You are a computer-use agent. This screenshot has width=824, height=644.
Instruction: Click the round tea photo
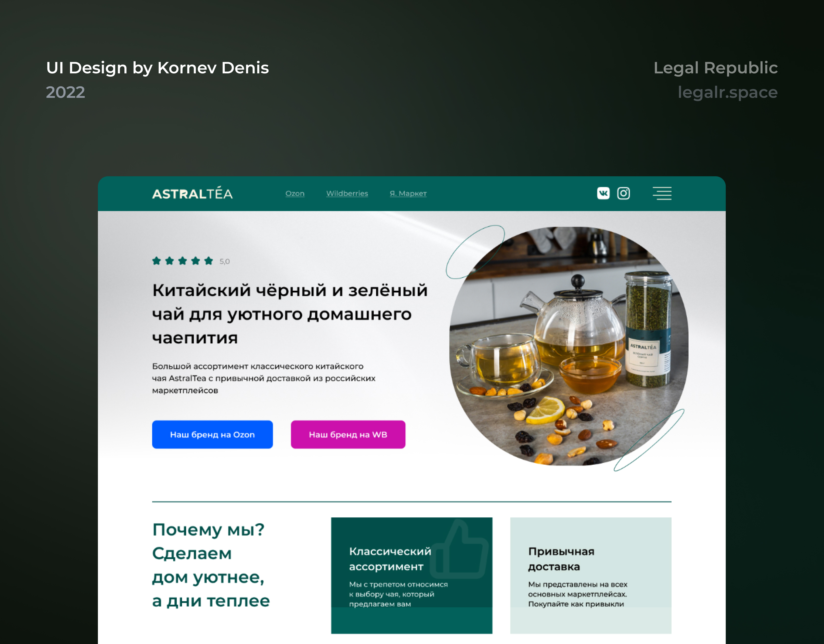click(x=569, y=346)
